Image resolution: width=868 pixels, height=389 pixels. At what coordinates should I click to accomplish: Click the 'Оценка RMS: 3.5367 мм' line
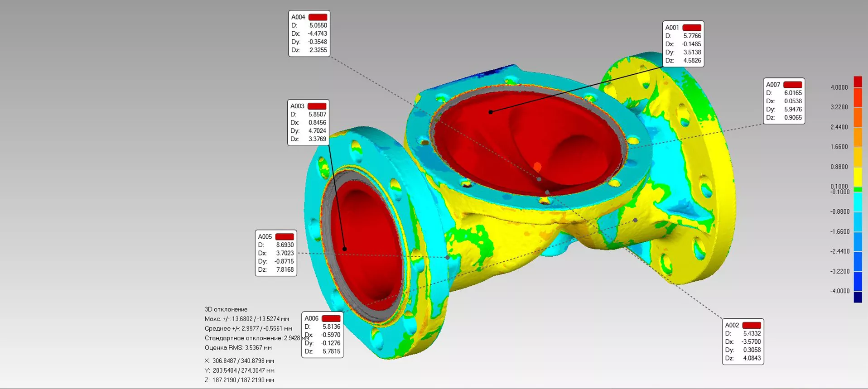[238, 348]
